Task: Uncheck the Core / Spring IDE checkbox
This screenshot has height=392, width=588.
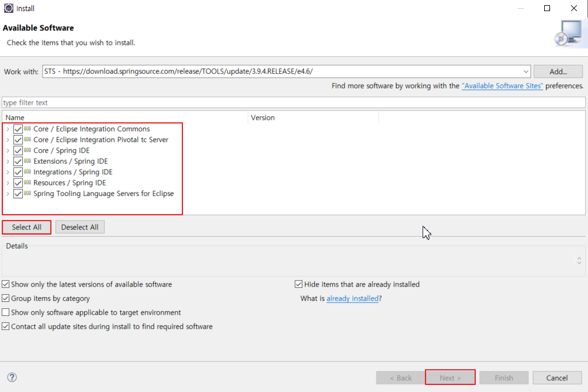Action: click(18, 150)
